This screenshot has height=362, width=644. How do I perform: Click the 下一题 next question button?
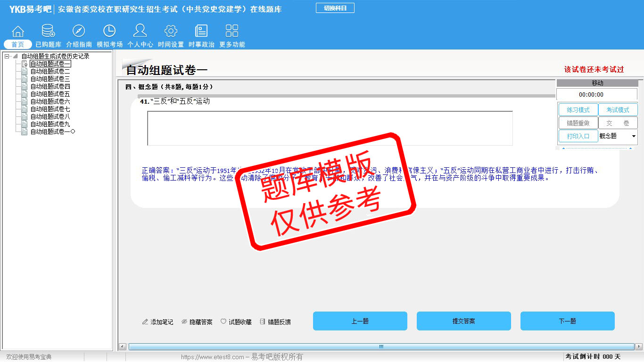tap(567, 321)
